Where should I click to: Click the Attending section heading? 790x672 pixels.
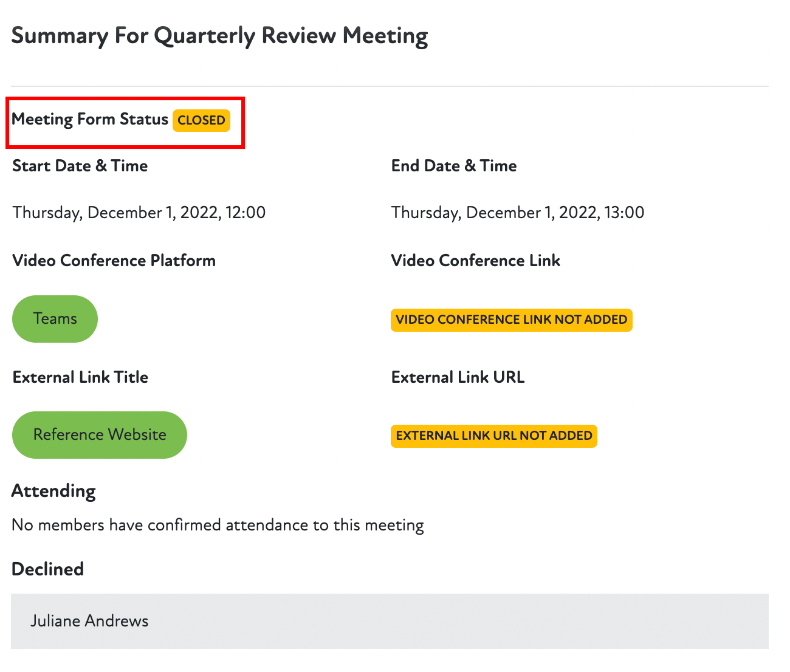click(53, 491)
